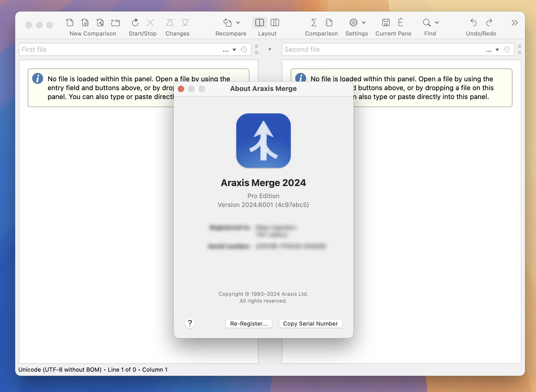Click the 'New Comparison' toolbar label

93,33
